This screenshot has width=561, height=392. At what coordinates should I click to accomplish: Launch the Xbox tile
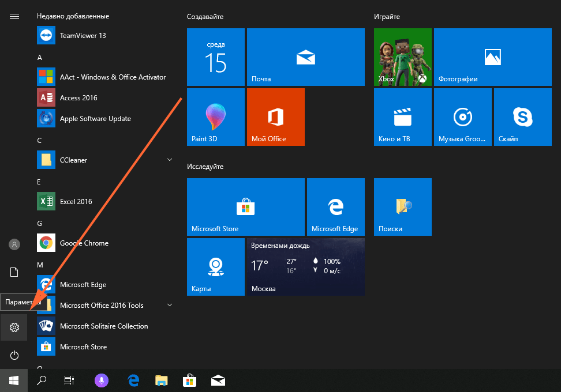(403, 57)
